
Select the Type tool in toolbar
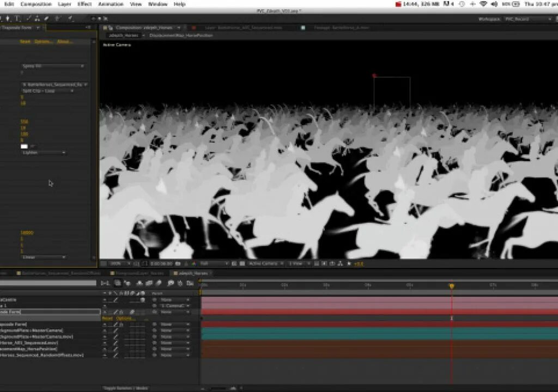(x=17, y=19)
